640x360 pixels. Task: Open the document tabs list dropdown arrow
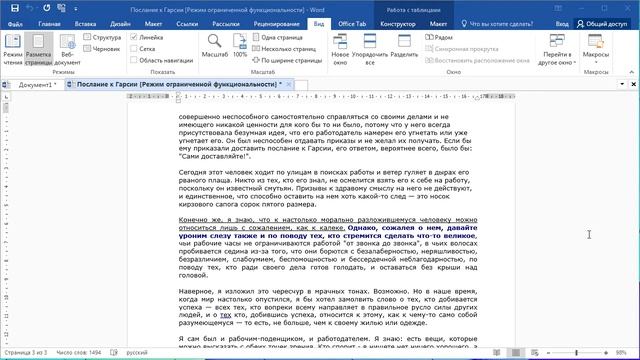tap(622, 84)
